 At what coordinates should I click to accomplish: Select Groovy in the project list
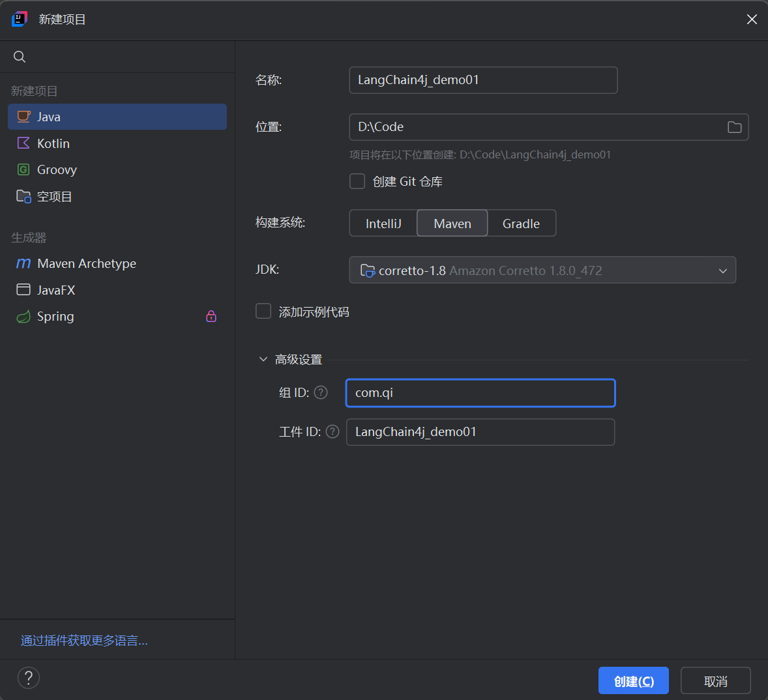click(117, 169)
